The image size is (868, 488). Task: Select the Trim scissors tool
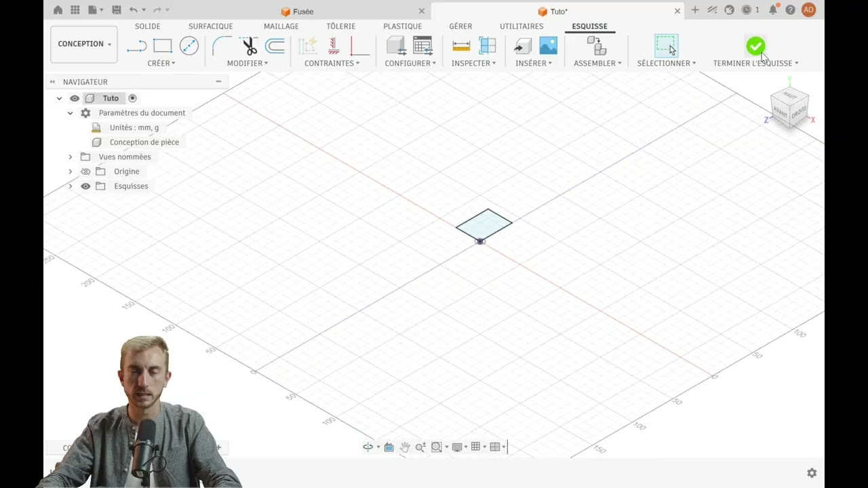point(249,46)
